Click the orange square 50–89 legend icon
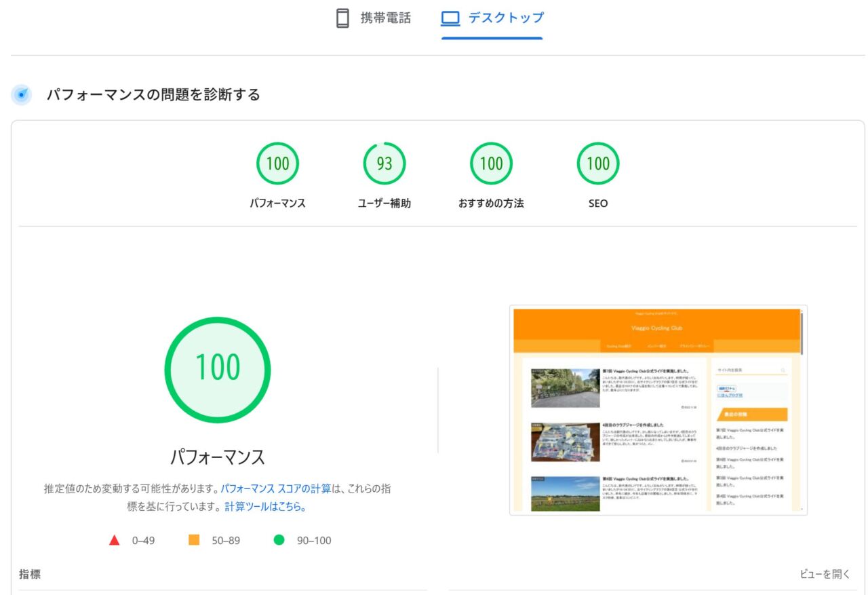The image size is (868, 595). (x=194, y=540)
